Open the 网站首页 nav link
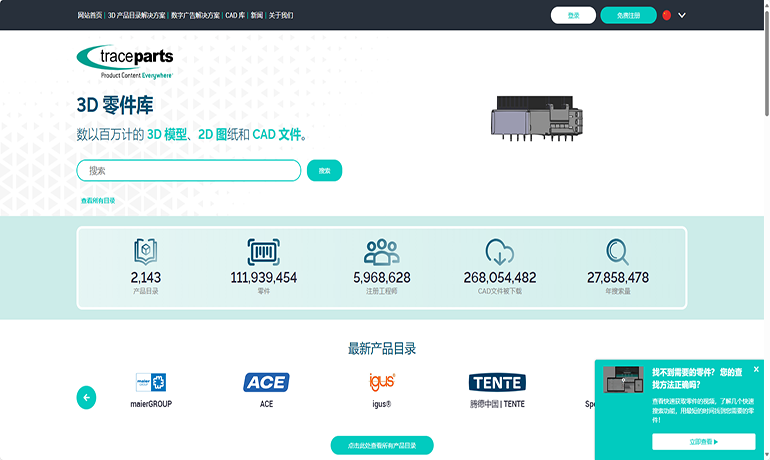The image size is (770, 460). pyautogui.click(x=90, y=15)
